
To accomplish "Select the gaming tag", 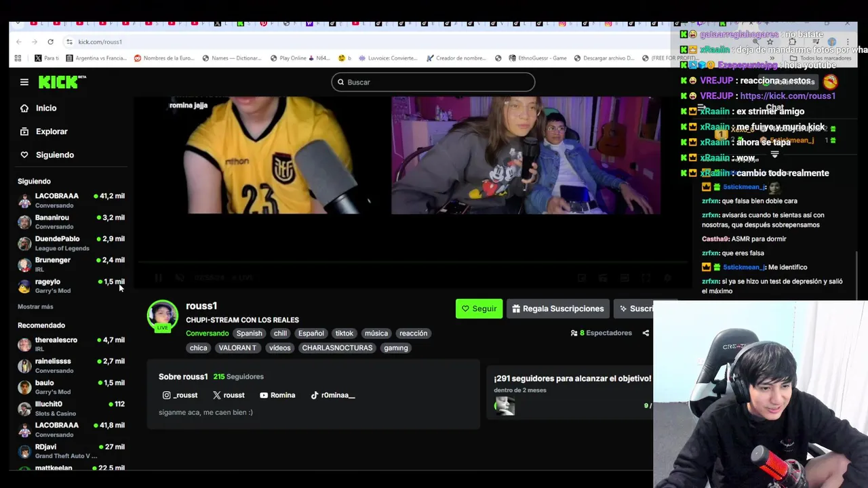I will 396,348.
